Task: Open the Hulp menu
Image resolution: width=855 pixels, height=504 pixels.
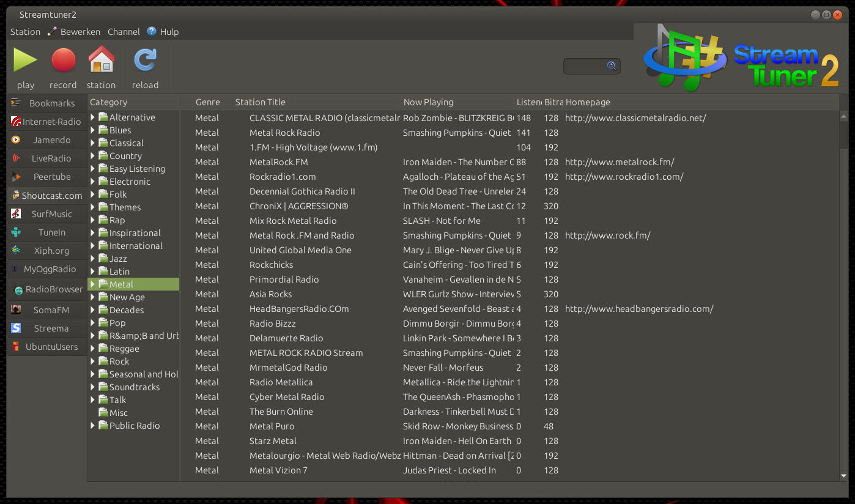Action: click(x=169, y=32)
